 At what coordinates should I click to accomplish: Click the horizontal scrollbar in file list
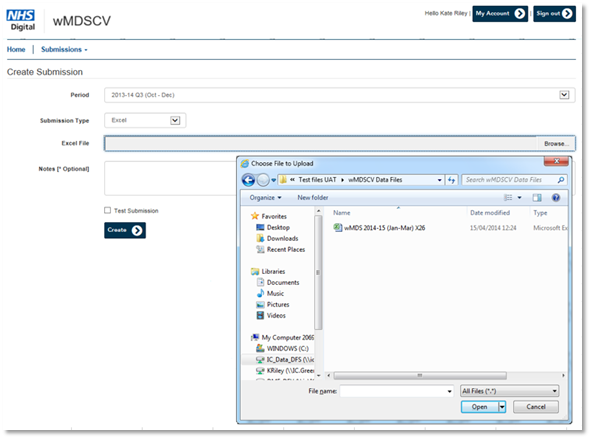420,376
